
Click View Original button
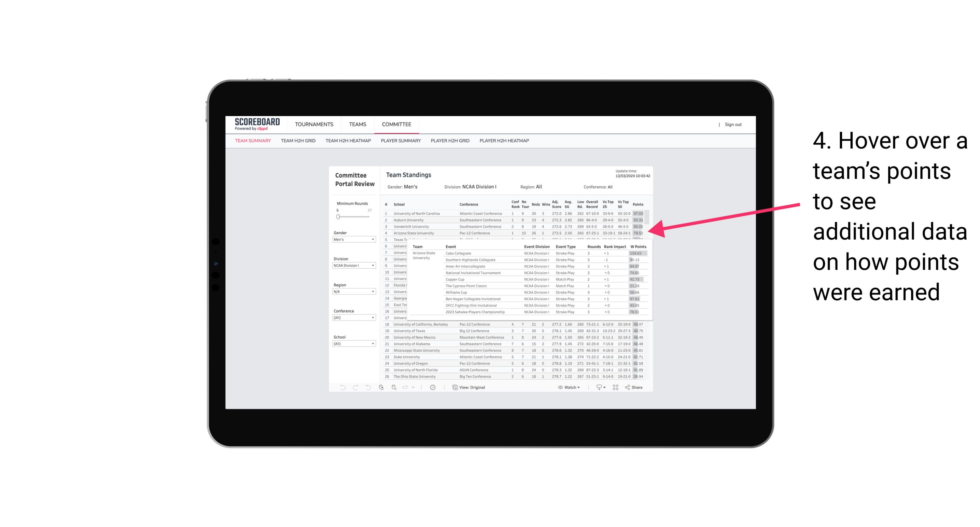pos(473,387)
